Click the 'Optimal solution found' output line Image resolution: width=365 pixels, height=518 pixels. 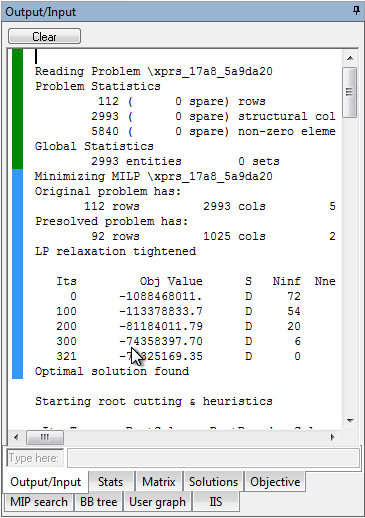(x=112, y=371)
